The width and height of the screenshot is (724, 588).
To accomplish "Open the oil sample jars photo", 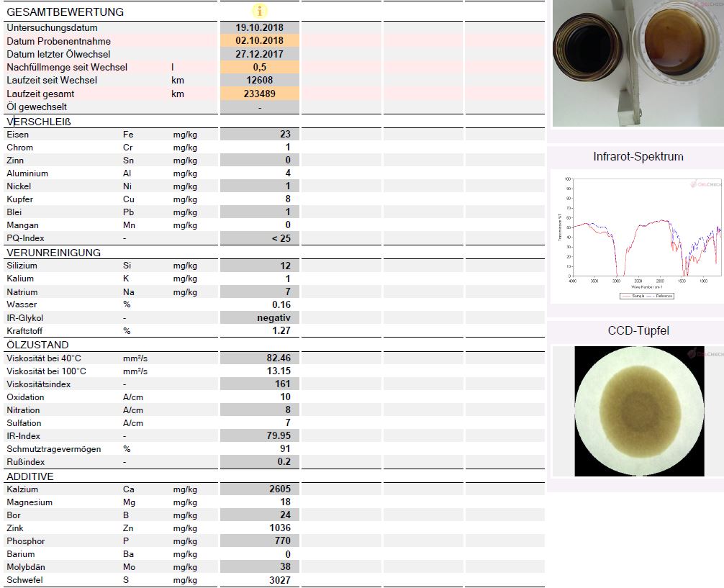I will pyautogui.click(x=638, y=63).
